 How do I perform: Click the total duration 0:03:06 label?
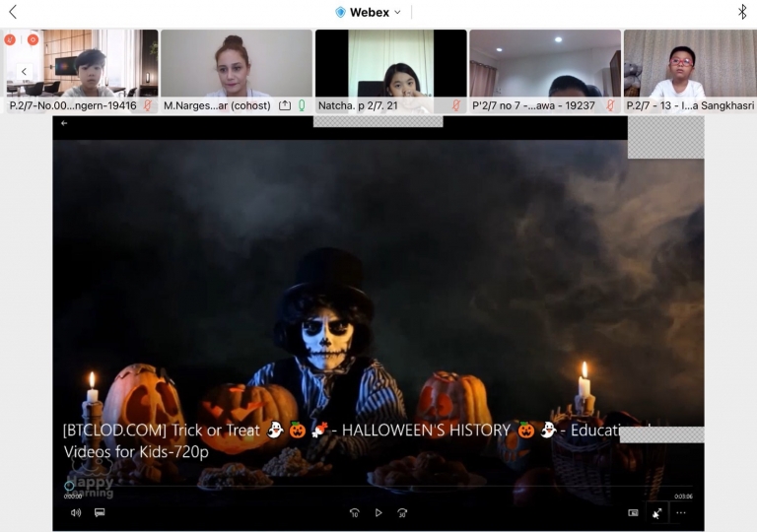(684, 497)
